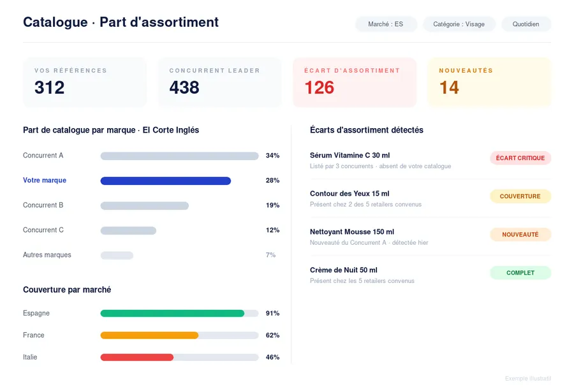Click the 46% coverage value
Screen dimensions: 574x392
coord(273,357)
